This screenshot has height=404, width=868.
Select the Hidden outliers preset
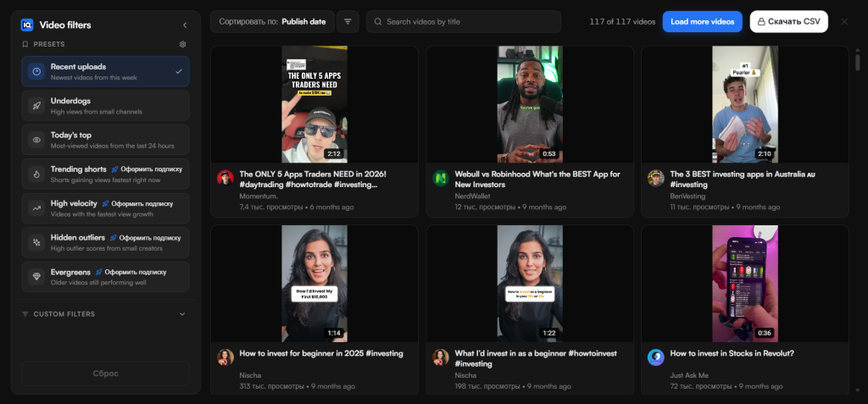[106, 242]
